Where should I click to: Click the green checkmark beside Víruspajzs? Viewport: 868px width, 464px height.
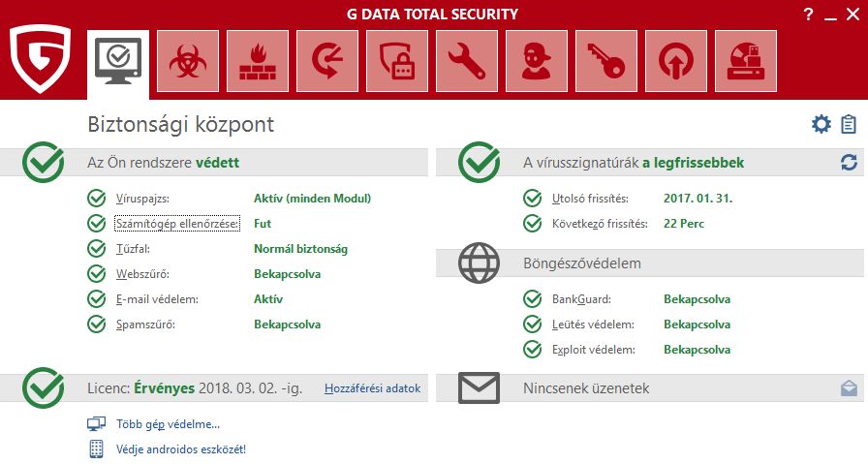point(96,199)
